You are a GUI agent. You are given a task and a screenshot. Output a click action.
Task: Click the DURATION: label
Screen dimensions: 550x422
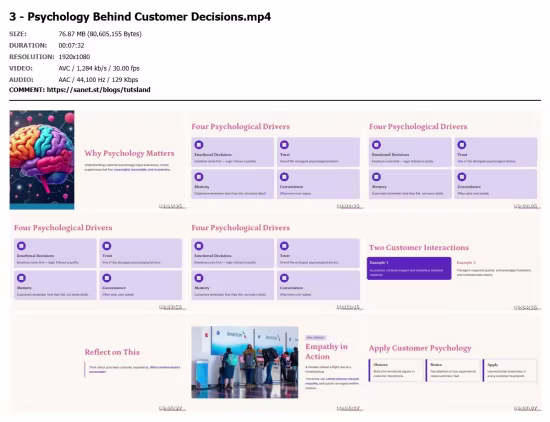tap(28, 46)
